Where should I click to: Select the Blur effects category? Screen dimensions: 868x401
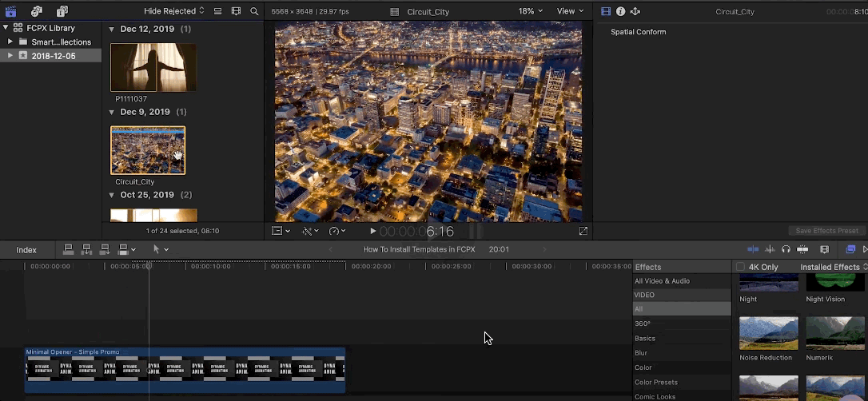641,353
